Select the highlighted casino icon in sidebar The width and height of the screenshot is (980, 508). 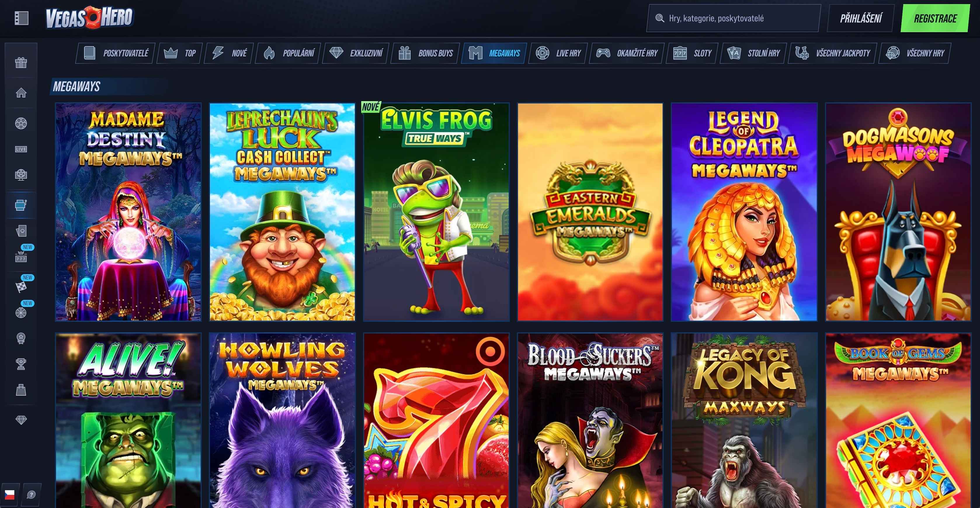[21, 205]
